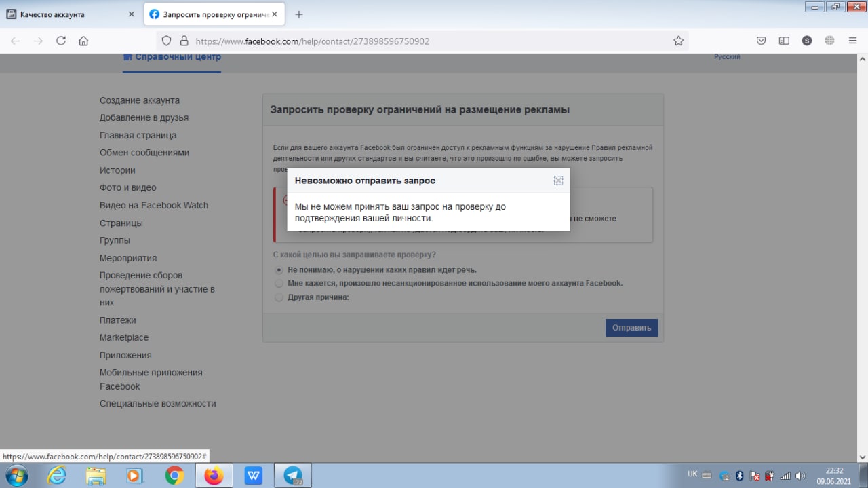Screen dimensions: 868x488
Task: Open 'Приложения' help topic
Action: pos(125,355)
